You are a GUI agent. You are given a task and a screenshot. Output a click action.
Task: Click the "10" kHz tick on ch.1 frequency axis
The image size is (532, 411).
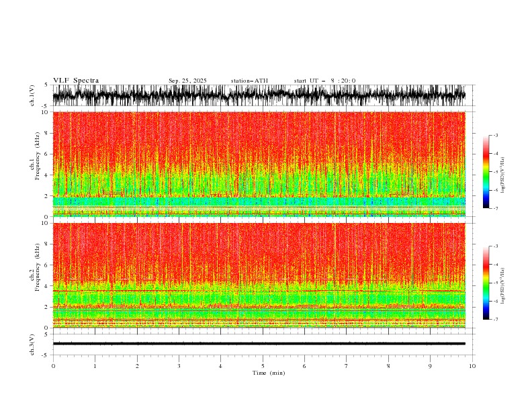[x=45, y=112]
